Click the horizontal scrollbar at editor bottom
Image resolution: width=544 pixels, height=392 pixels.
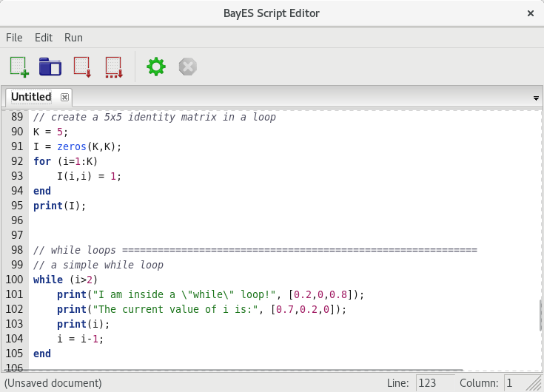(232, 370)
